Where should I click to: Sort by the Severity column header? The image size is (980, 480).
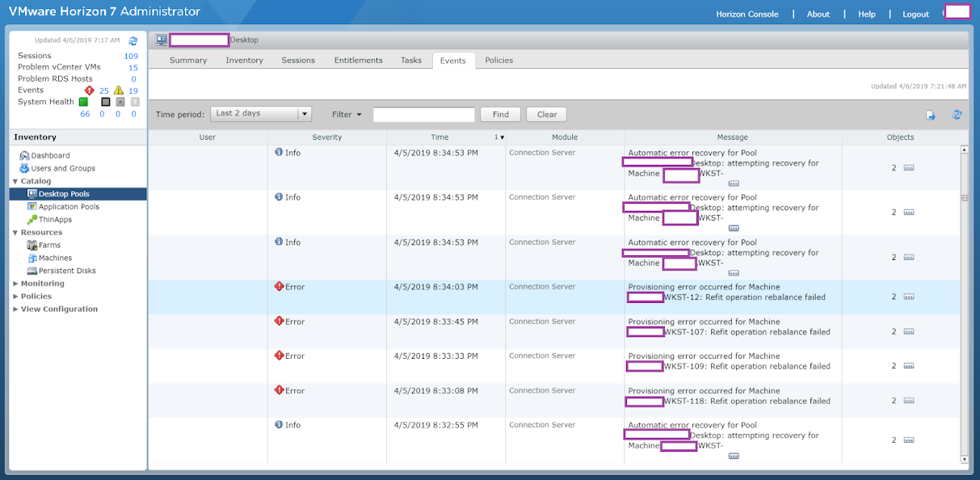click(x=327, y=137)
